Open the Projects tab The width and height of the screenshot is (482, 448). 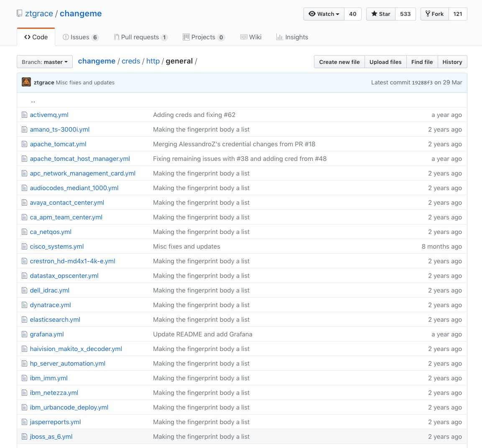coord(204,37)
